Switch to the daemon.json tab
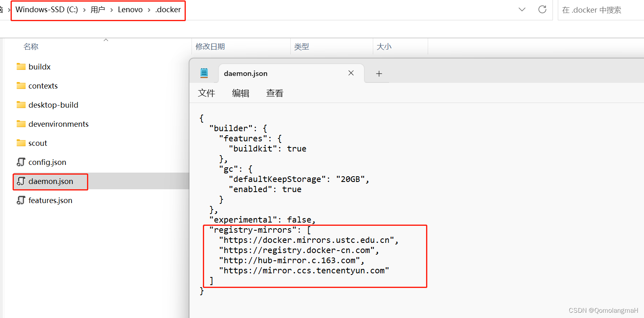This screenshot has width=644, height=318. 291,74
